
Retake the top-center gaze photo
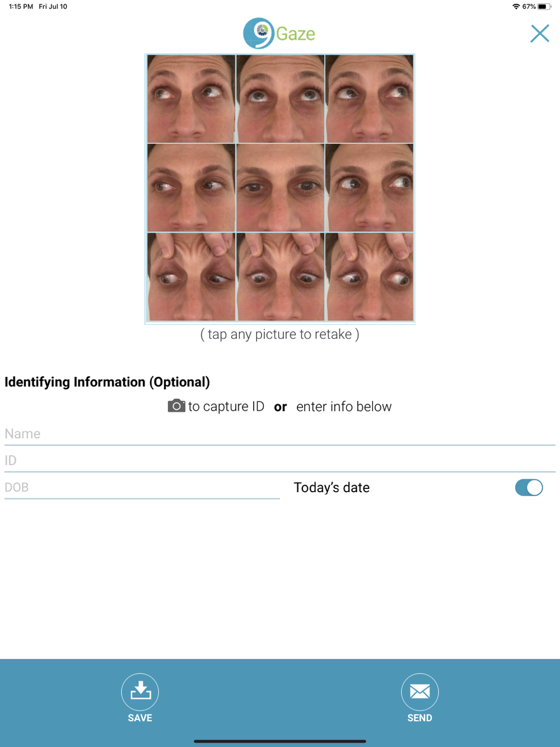(x=280, y=99)
